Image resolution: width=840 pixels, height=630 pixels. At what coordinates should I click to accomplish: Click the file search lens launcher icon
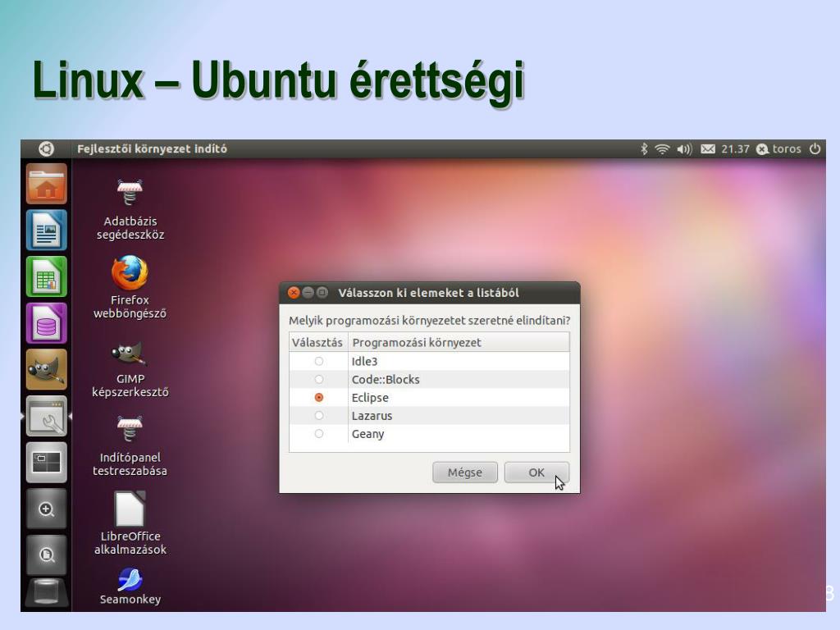pos(47,555)
